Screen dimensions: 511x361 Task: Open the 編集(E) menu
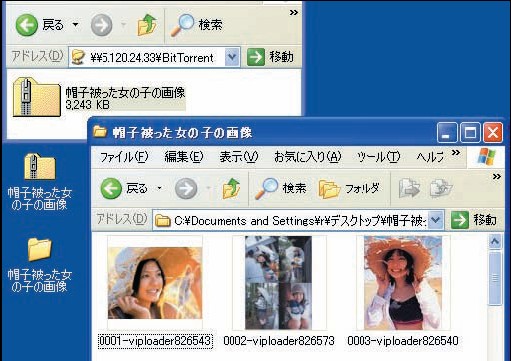pyautogui.click(x=184, y=157)
